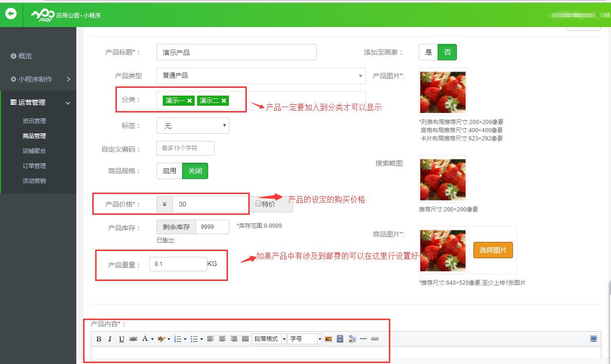Insert an image using the editor toolbar
This screenshot has height=364, width=611.
[x=328, y=339]
